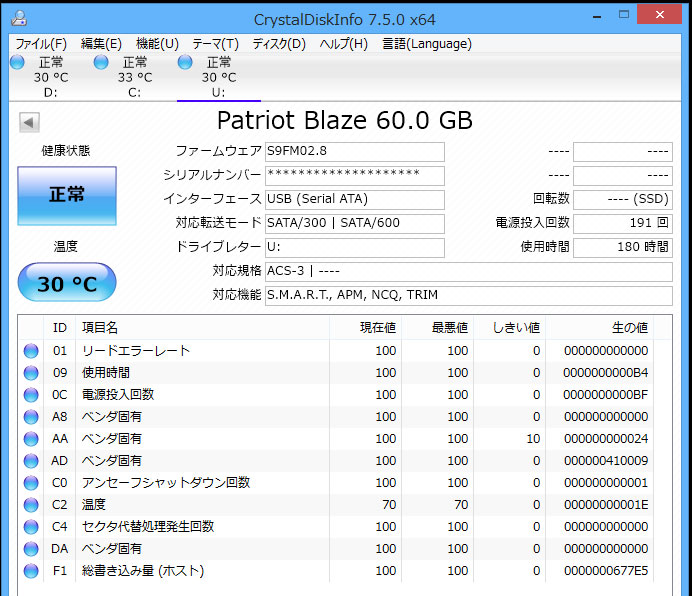Click the power on count field 191 回

coord(623,224)
